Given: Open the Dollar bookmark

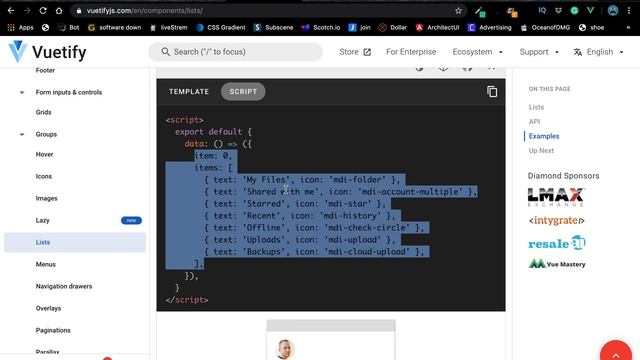Looking at the screenshot, I should click(393, 27).
